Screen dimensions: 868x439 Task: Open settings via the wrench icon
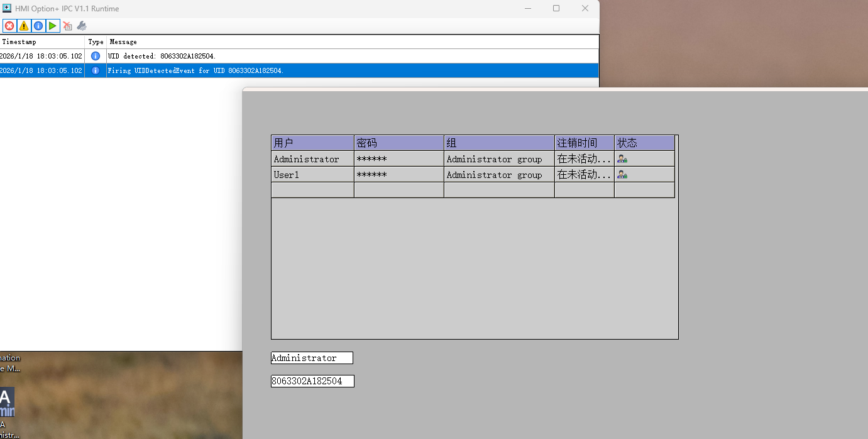(x=82, y=26)
